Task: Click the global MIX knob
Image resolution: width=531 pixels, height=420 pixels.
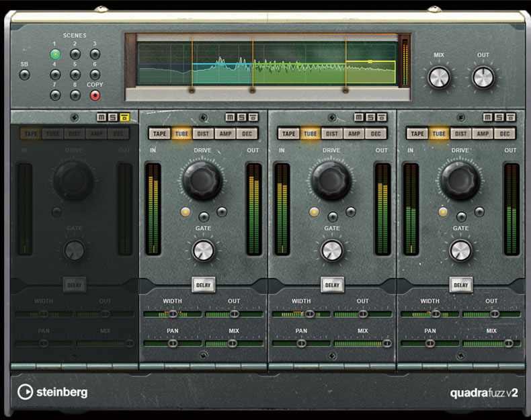Action: coord(439,77)
